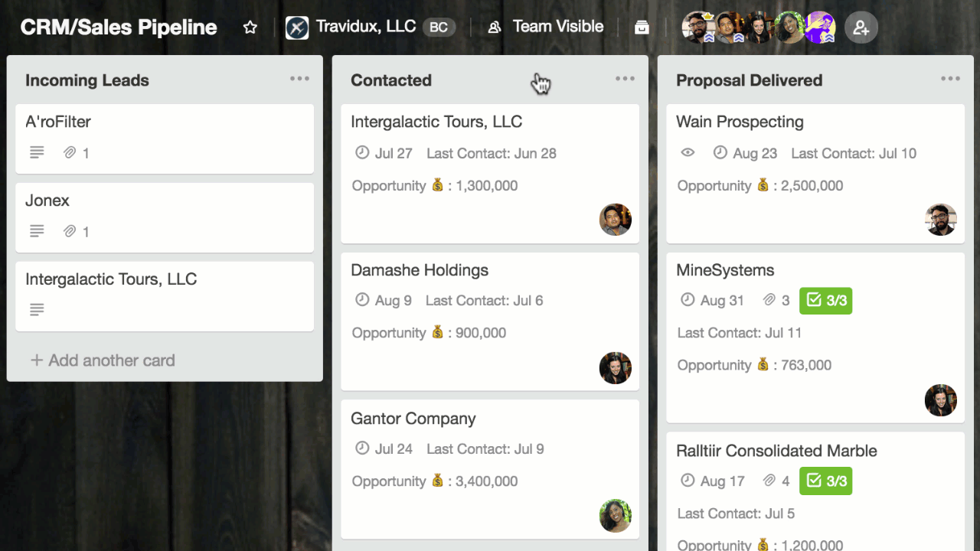Click Jul 27 due date clock icon
The image size is (980, 551).
(362, 152)
